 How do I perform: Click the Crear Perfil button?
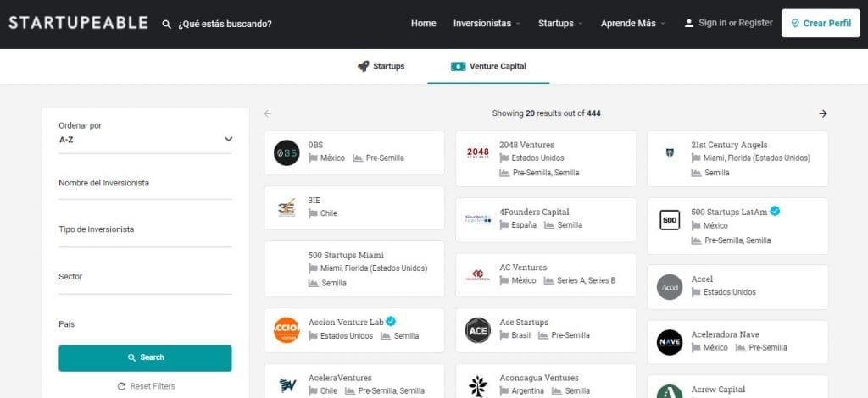coord(821,23)
